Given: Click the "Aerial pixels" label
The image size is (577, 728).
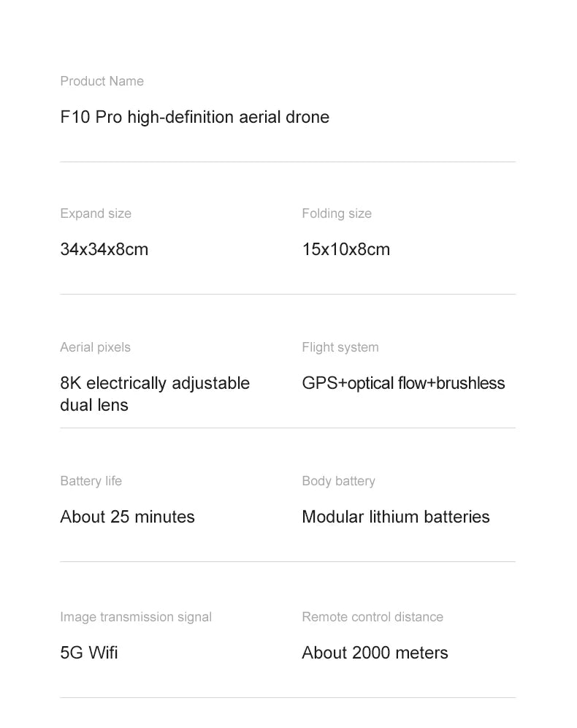Looking at the screenshot, I should pyautogui.click(x=95, y=347).
